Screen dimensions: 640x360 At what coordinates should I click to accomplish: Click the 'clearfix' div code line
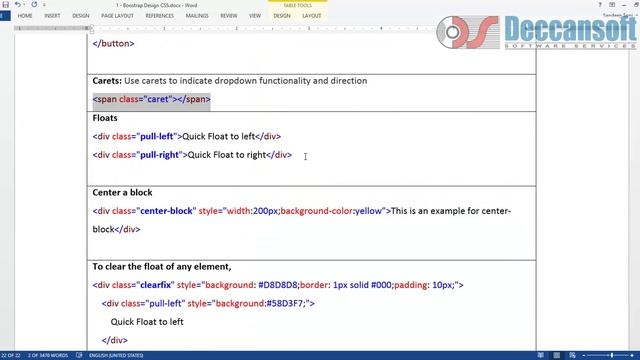coord(278,285)
